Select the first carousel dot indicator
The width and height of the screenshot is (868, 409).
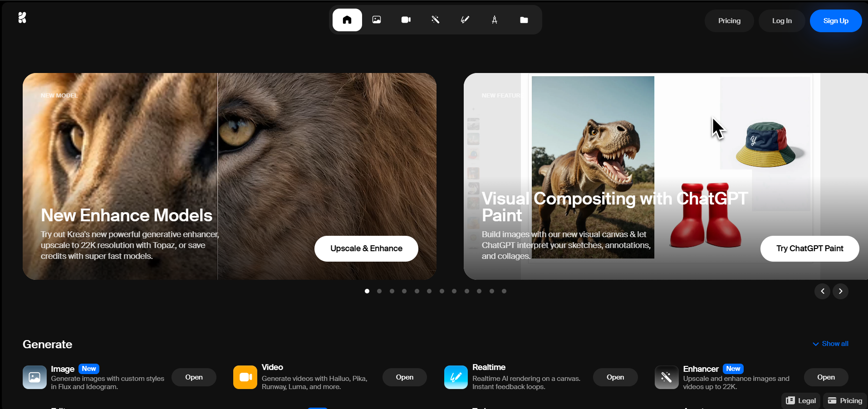[x=367, y=291]
